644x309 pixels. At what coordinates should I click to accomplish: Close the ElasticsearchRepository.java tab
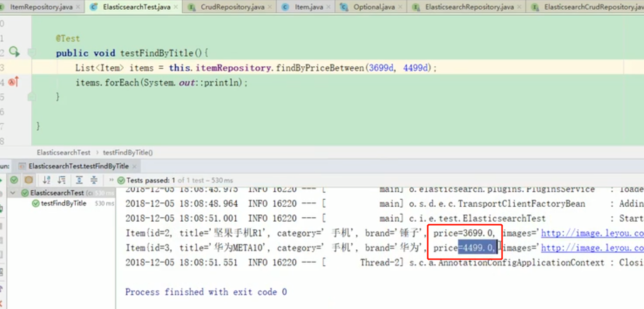click(519, 7)
